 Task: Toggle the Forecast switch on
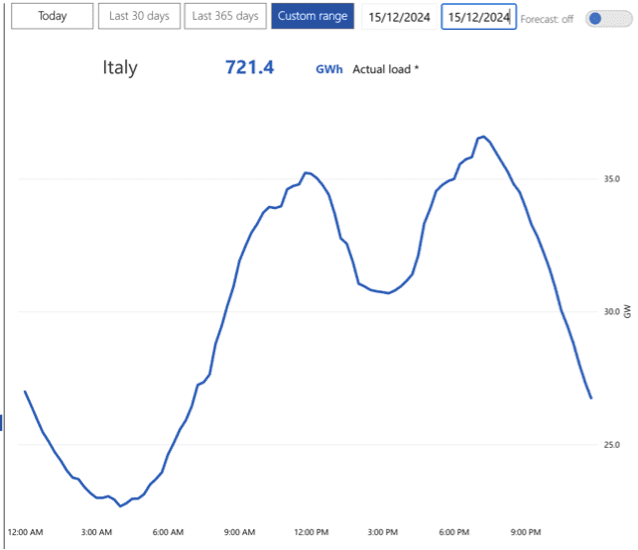pos(609,19)
